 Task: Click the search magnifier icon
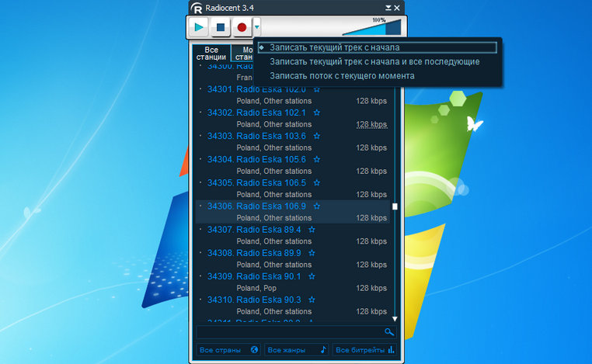click(389, 332)
